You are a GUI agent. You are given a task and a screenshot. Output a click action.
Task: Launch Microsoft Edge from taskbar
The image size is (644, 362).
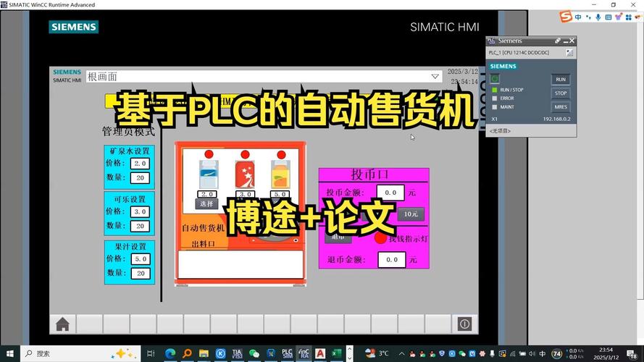coord(170,353)
